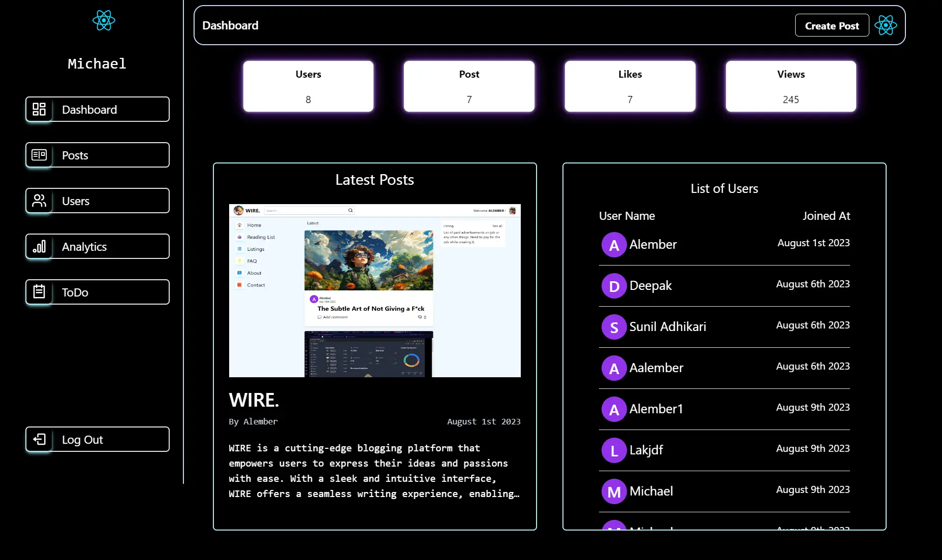The width and height of the screenshot is (942, 560).
Task: Select the user name Sunil Adhikari
Action: point(668,326)
